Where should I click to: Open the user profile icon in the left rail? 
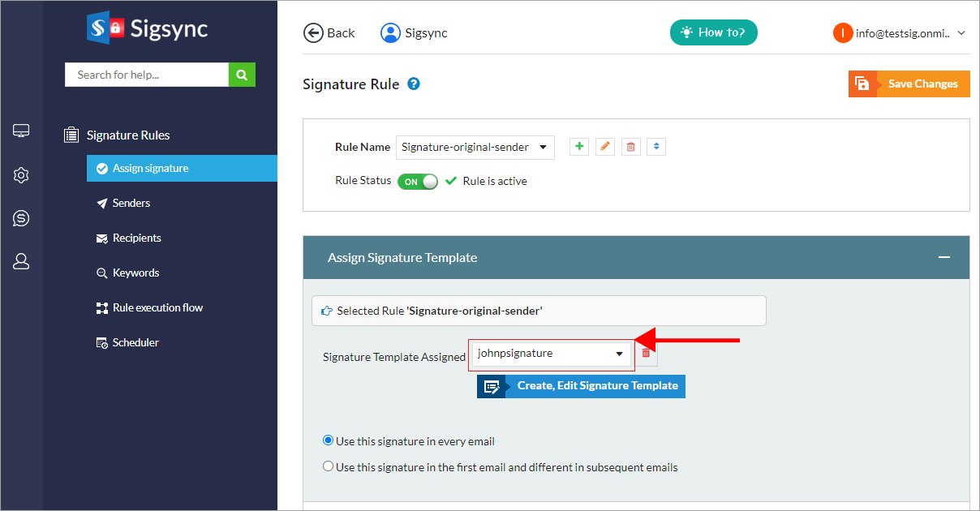(21, 261)
